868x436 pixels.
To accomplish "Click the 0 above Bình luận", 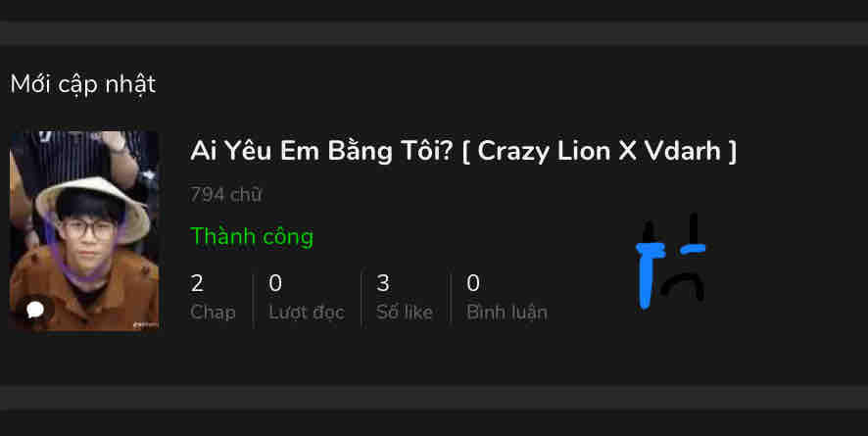I will [x=473, y=283].
